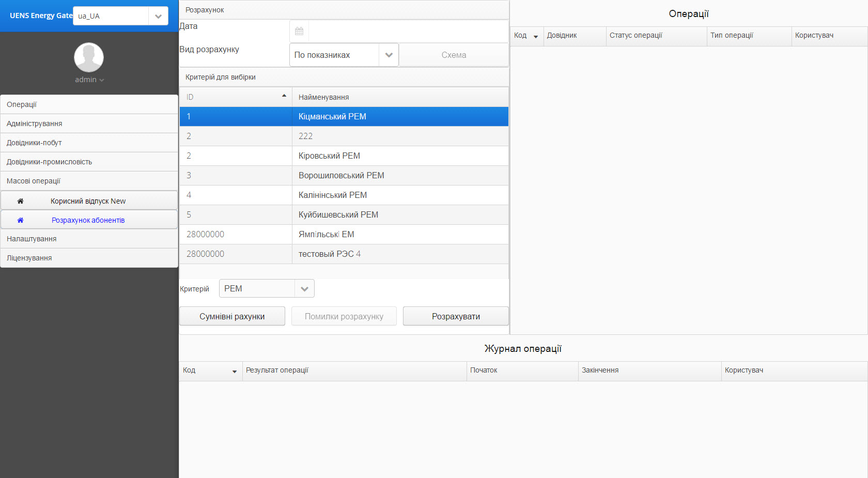Click the Помилки розрахунку button
Screen dimensions: 868x478
pos(344,316)
